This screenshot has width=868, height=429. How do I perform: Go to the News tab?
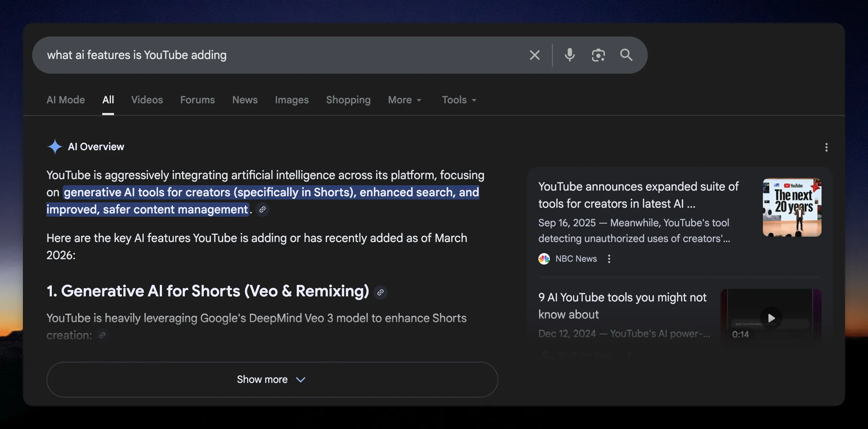245,100
